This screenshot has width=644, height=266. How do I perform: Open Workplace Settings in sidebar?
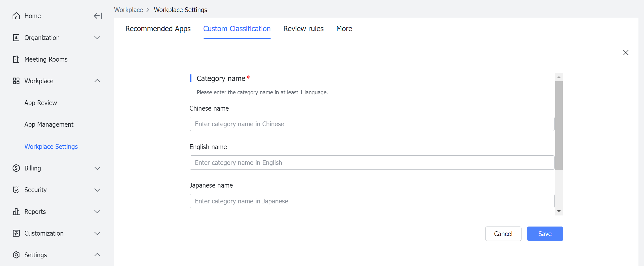(x=51, y=147)
